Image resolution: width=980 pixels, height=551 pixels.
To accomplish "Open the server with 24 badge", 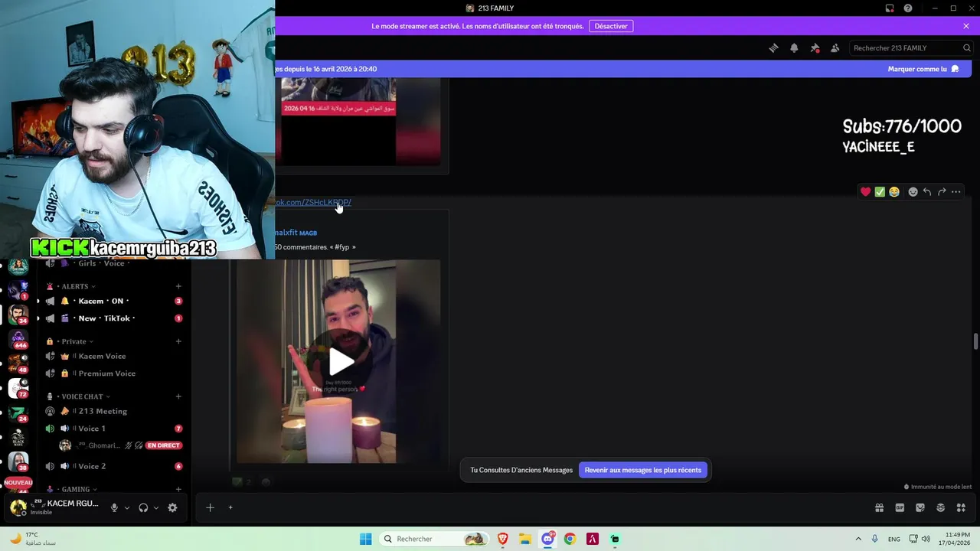I will [x=18, y=412].
